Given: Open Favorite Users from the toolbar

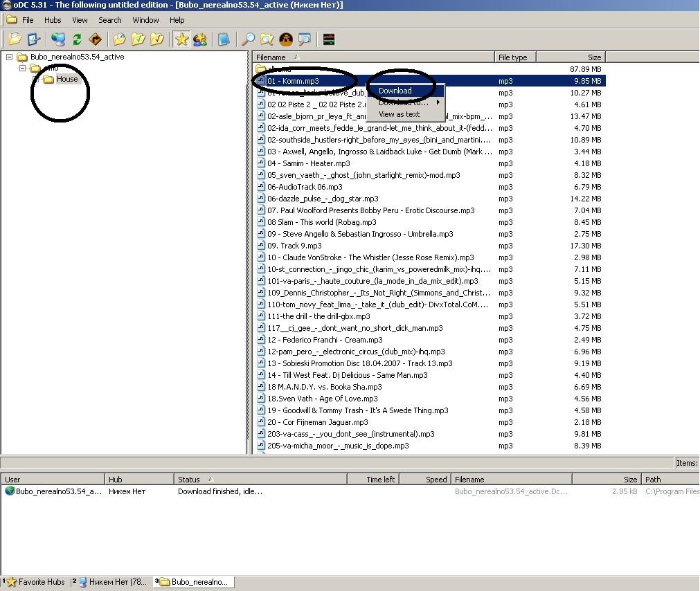Looking at the screenshot, I should pyautogui.click(x=200, y=39).
